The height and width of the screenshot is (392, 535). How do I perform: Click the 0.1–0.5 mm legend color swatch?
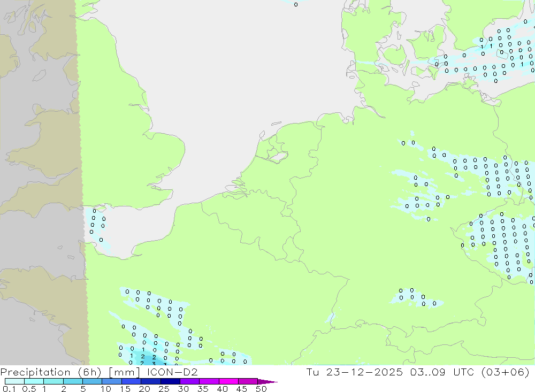click(x=14, y=381)
